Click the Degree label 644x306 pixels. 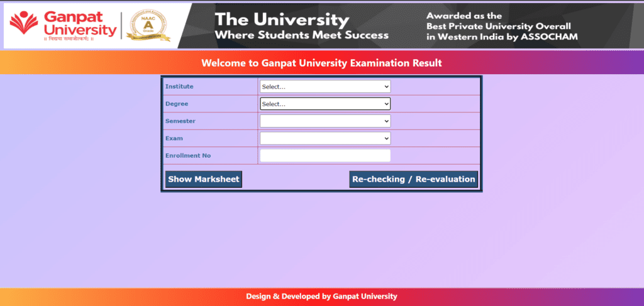coord(177,104)
